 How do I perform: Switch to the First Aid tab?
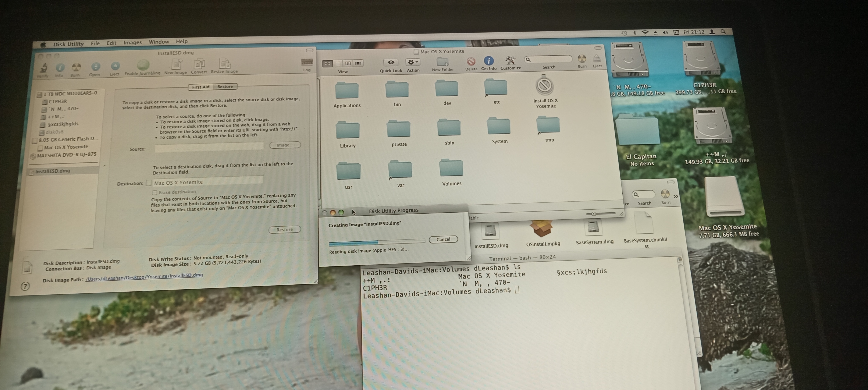[x=201, y=87]
